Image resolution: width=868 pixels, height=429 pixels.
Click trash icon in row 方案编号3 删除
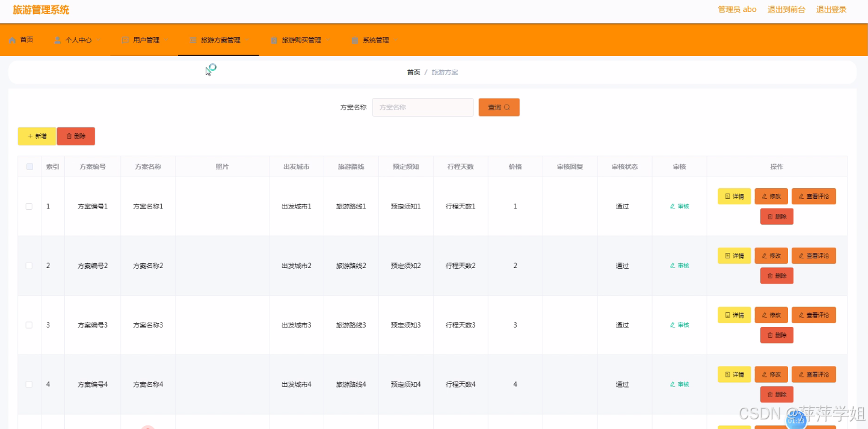point(770,335)
